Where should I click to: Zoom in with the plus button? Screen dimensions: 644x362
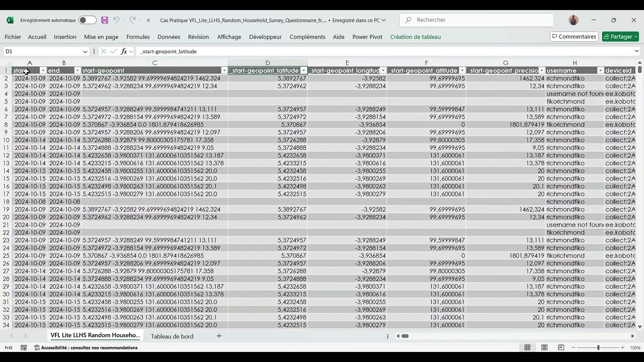click(622, 348)
